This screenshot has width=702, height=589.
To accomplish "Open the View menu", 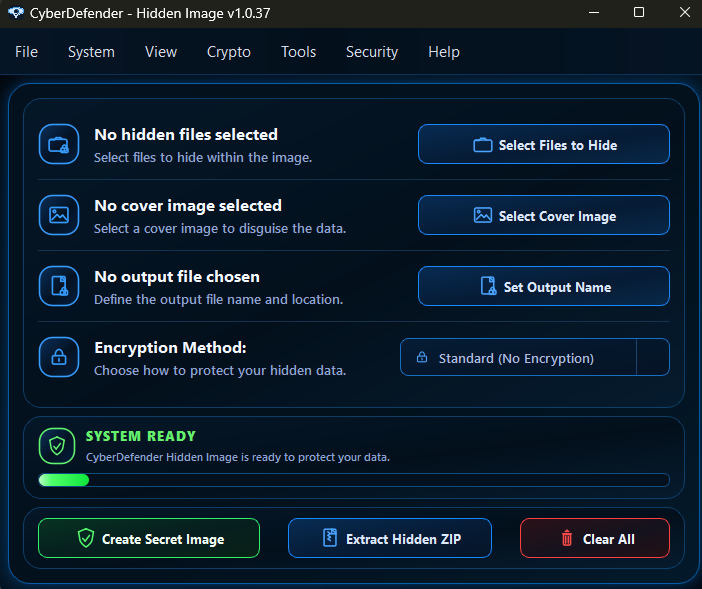I will point(161,52).
